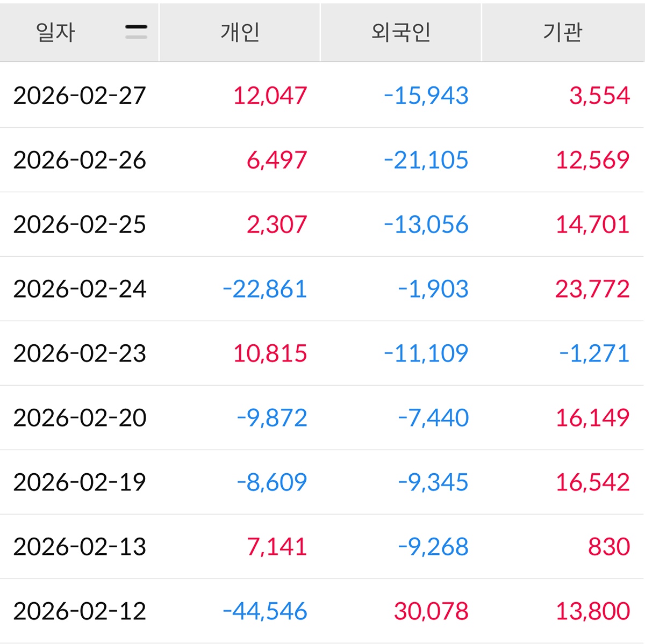Click 기관 value 830
645x644 pixels.
609,547
